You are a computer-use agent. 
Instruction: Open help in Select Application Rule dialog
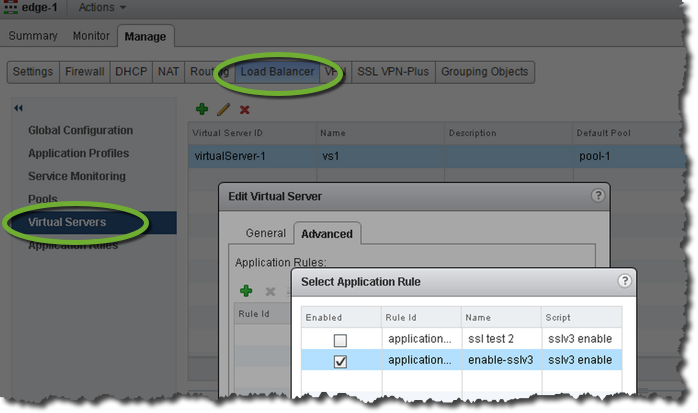[x=625, y=281]
